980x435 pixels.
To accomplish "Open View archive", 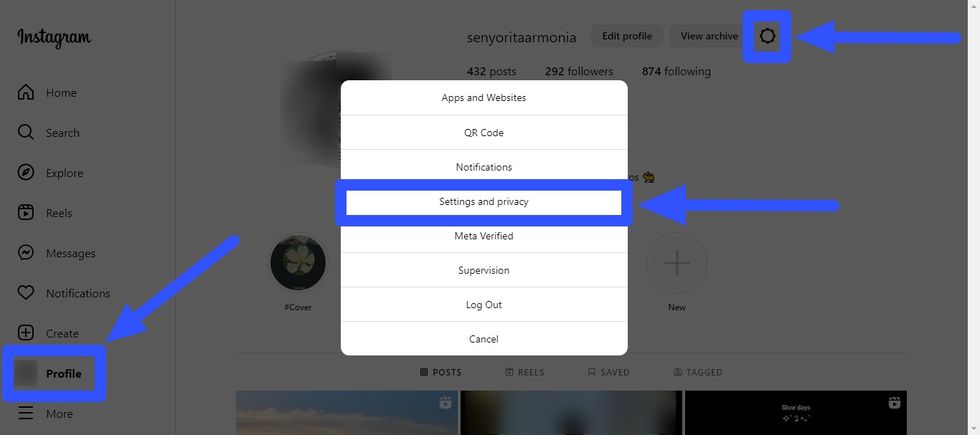I will [x=708, y=35].
